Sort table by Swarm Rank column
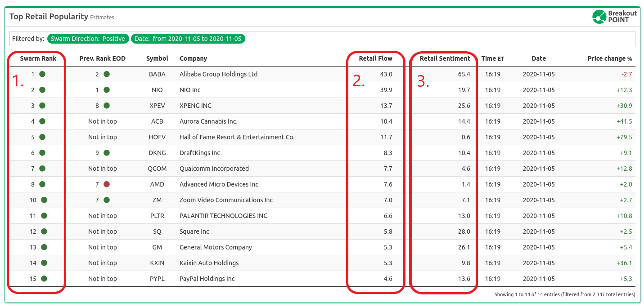Image resolution: width=644 pixels, height=307 pixels. tap(38, 58)
